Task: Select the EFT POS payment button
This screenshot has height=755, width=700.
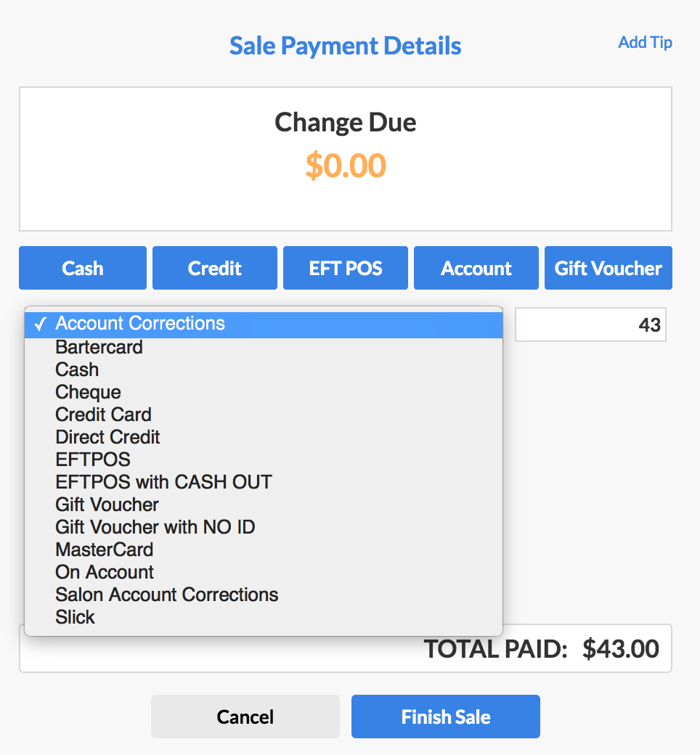Action: (x=346, y=268)
